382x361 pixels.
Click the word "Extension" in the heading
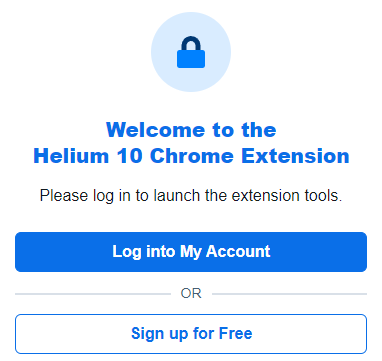[295, 156]
